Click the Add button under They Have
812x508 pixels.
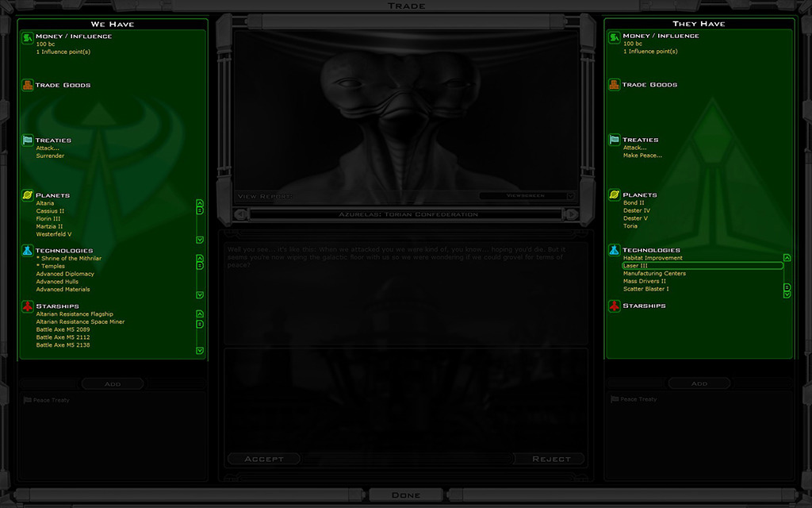(699, 383)
